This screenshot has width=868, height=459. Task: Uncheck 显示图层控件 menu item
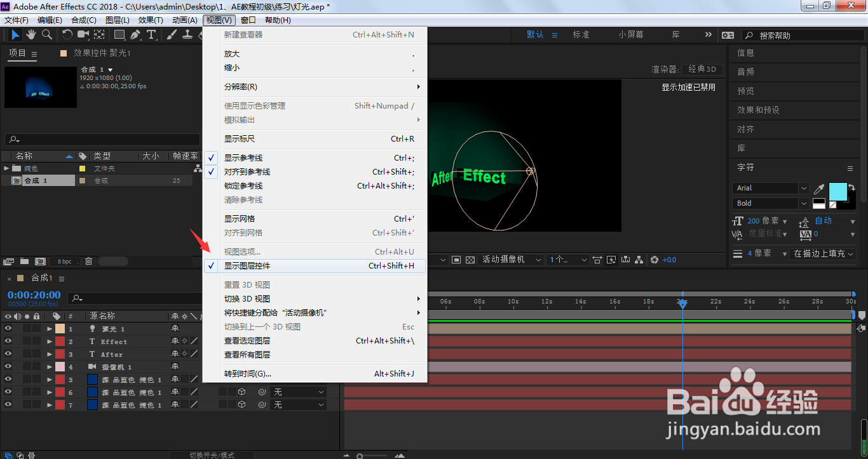315,266
